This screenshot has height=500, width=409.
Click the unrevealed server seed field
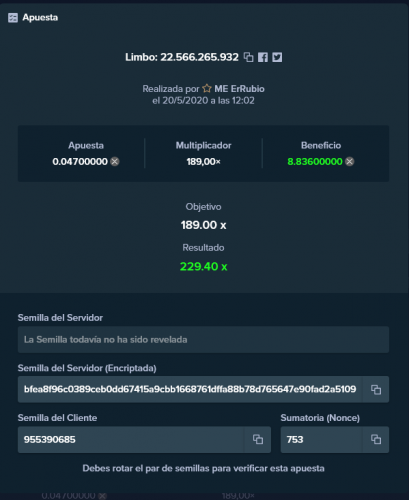point(203,340)
